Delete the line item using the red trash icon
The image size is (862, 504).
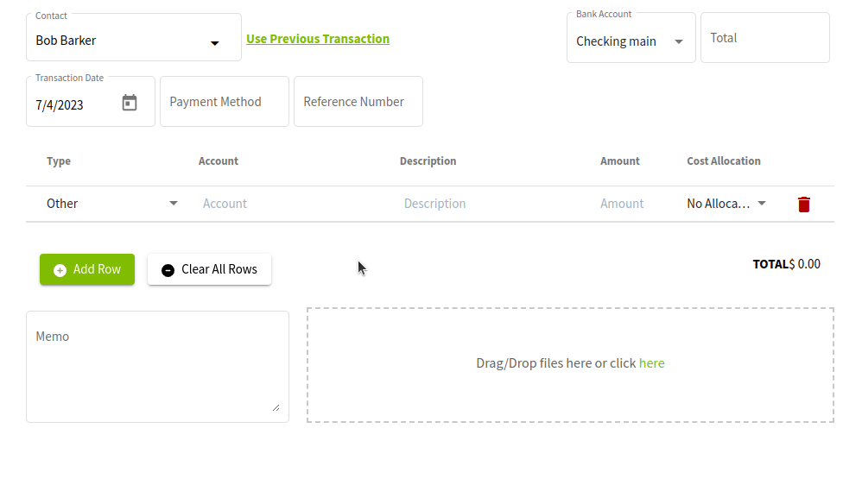803,204
